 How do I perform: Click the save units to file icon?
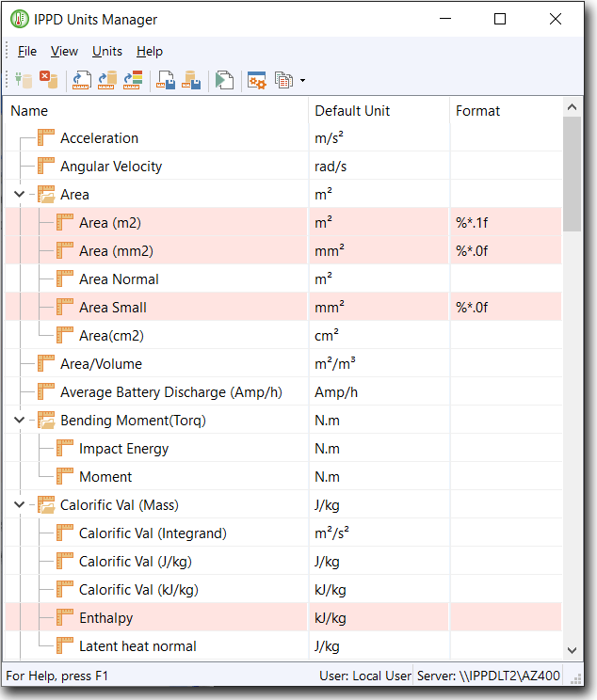[x=167, y=81]
